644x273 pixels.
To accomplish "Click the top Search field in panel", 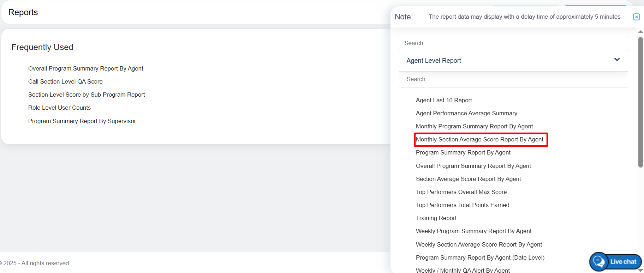I will (513, 43).
